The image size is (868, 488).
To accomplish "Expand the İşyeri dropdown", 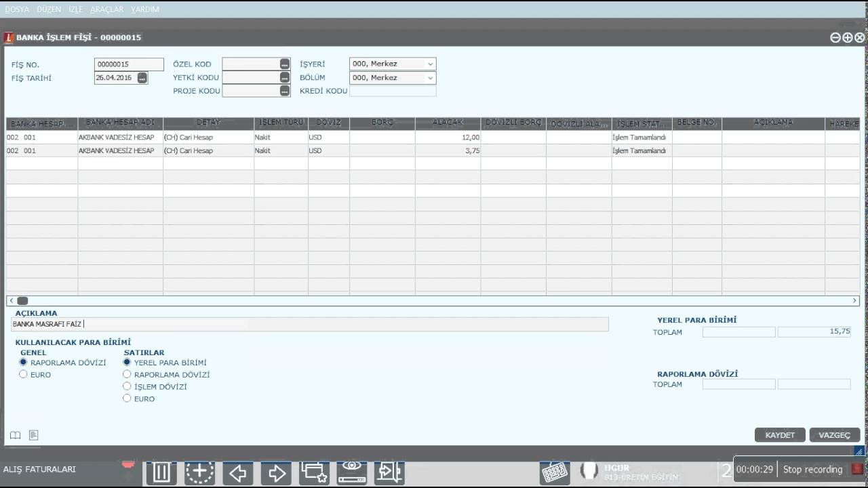I will pyautogui.click(x=430, y=64).
